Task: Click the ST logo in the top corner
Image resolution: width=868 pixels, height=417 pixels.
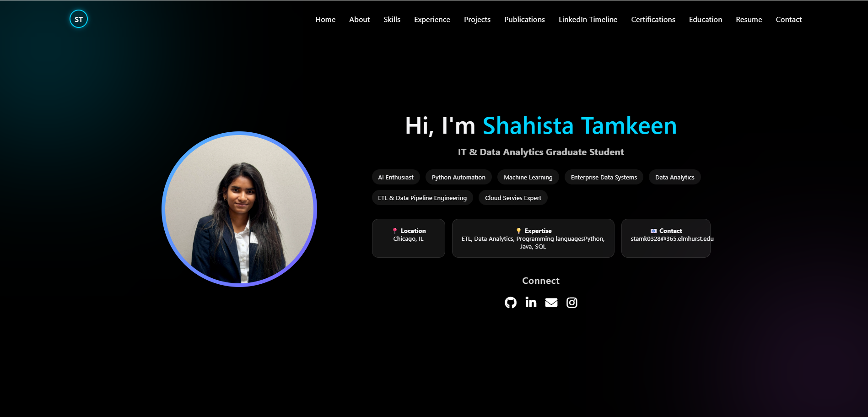Action: point(79,19)
